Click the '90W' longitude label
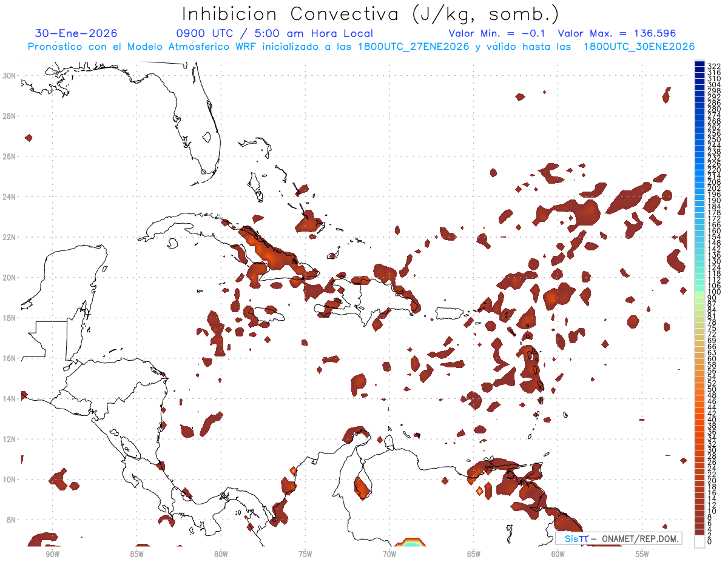 point(52,554)
